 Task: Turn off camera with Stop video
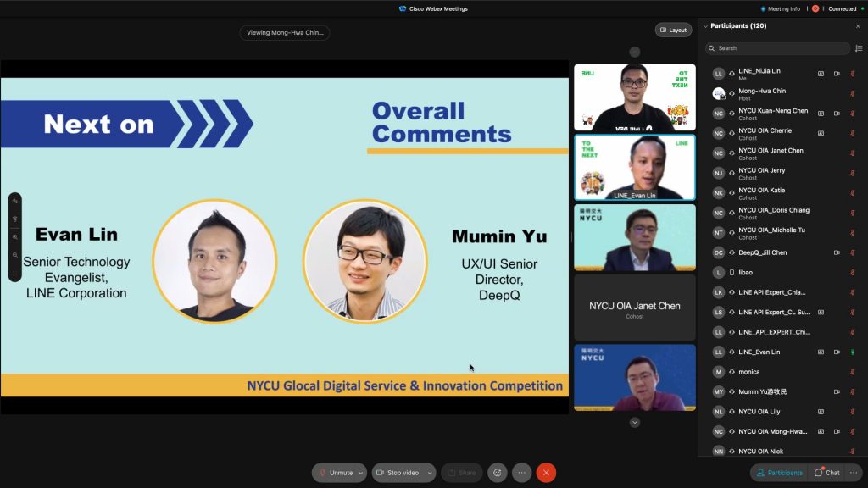point(398,473)
